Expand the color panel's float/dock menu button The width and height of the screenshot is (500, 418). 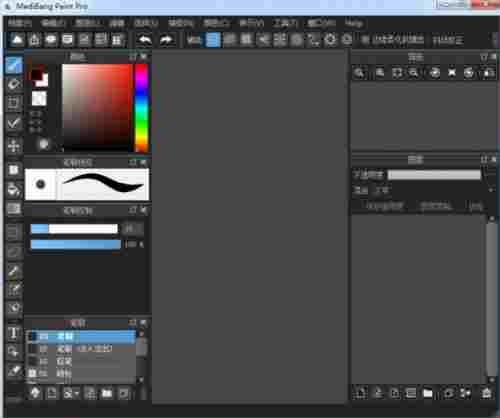point(133,57)
